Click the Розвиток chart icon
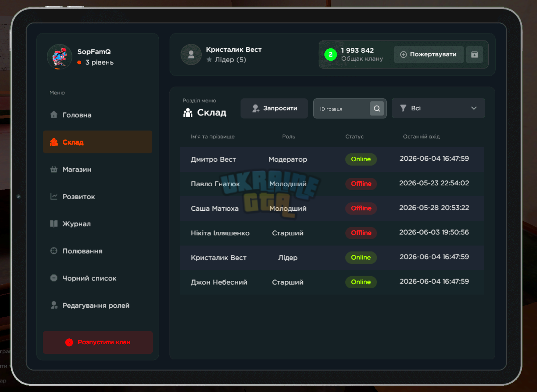The image size is (537, 392). pyautogui.click(x=54, y=196)
